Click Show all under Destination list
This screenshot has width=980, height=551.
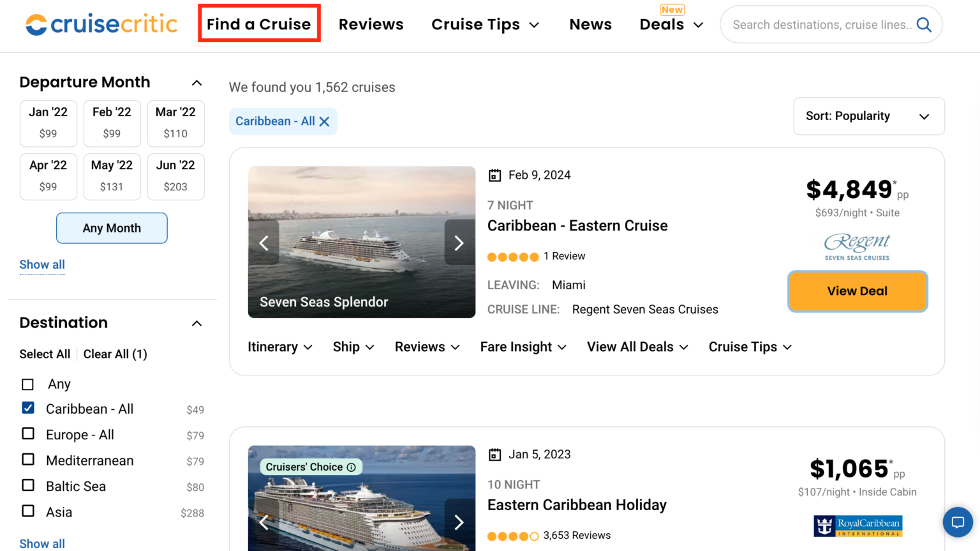(42, 543)
